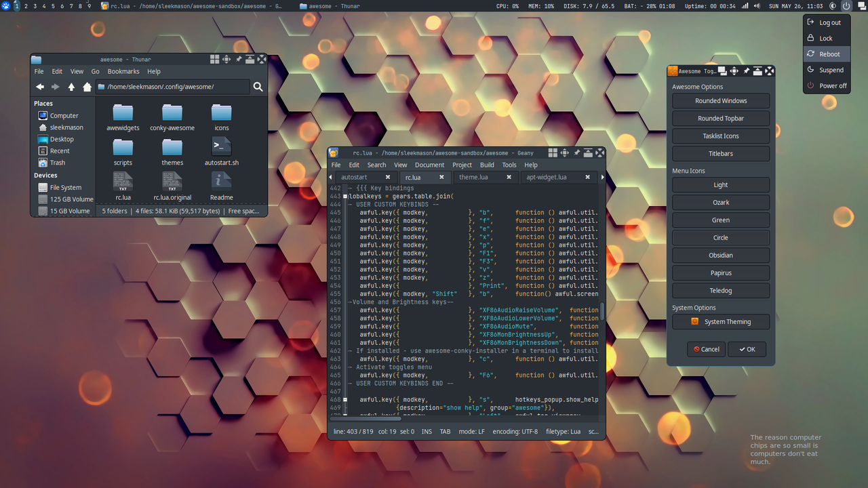The width and height of the screenshot is (868, 488).
Task: Open Geany Build menu
Action: point(487,165)
